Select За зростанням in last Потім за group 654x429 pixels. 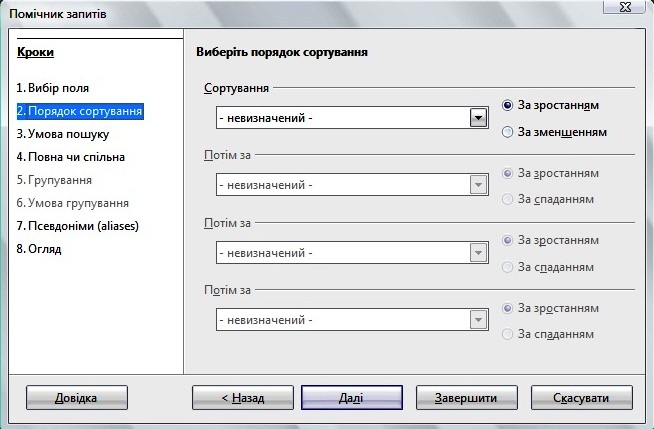(x=509, y=308)
